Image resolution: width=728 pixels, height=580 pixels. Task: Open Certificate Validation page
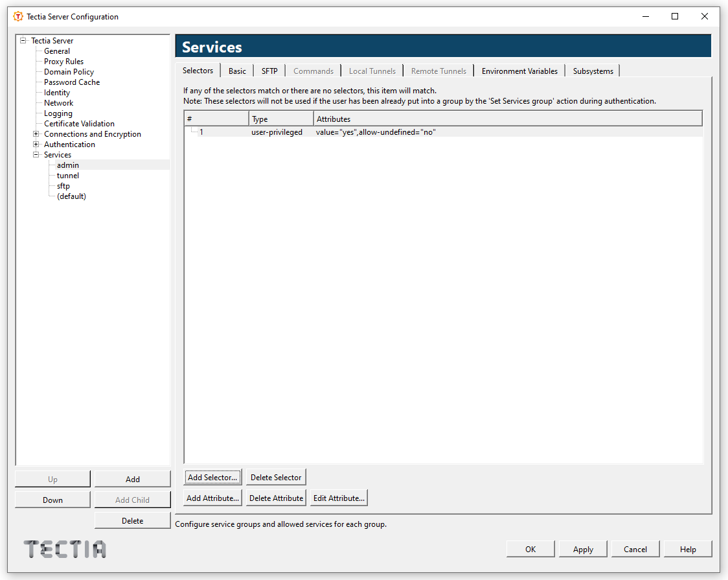(80, 124)
